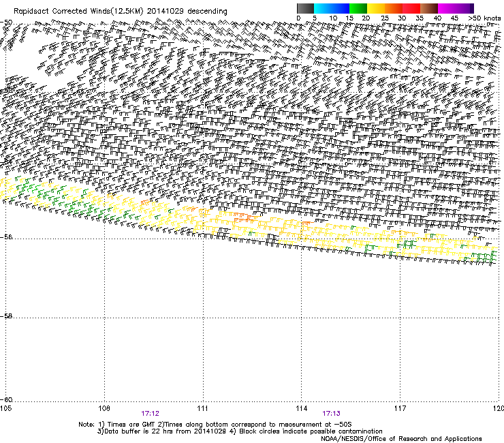Click the latitude axis label '-50'

click(6, 22)
